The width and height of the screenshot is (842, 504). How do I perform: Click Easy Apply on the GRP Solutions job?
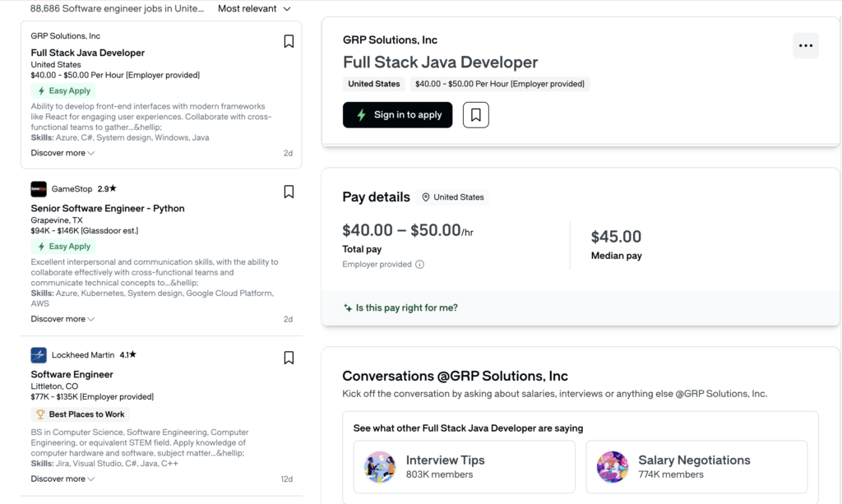[63, 90]
